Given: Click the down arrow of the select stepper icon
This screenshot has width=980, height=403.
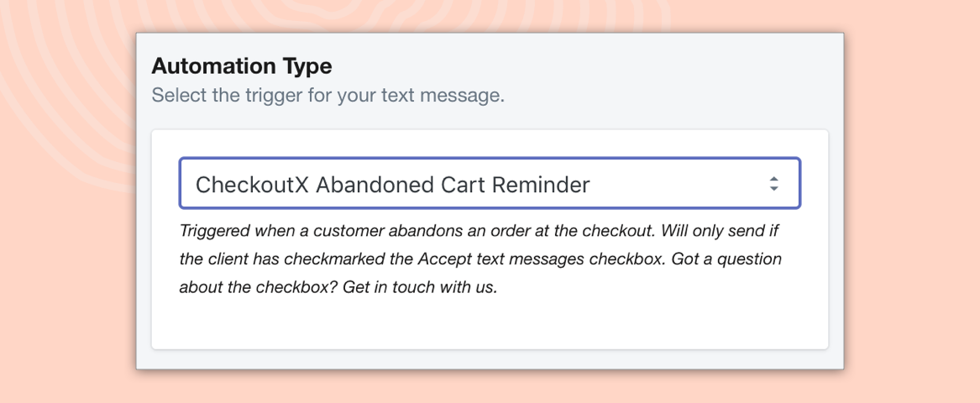Looking at the screenshot, I should click(773, 189).
